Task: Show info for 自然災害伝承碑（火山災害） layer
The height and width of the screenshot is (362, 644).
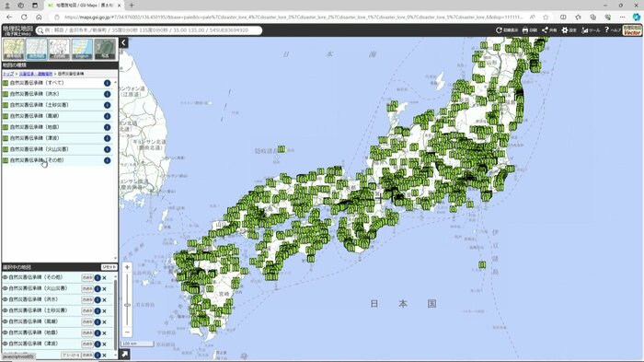Action: click(x=108, y=149)
